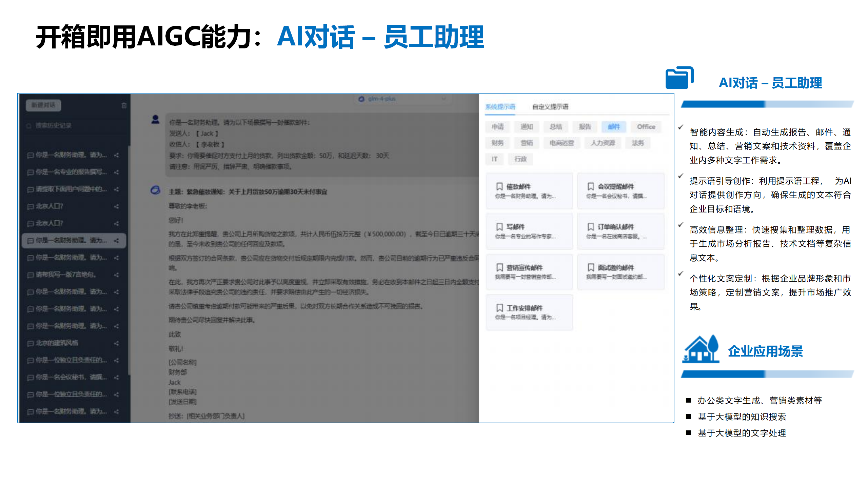The image size is (868, 488).
Task: Click bookmark icon on 催款邮件 card
Action: pos(499,186)
